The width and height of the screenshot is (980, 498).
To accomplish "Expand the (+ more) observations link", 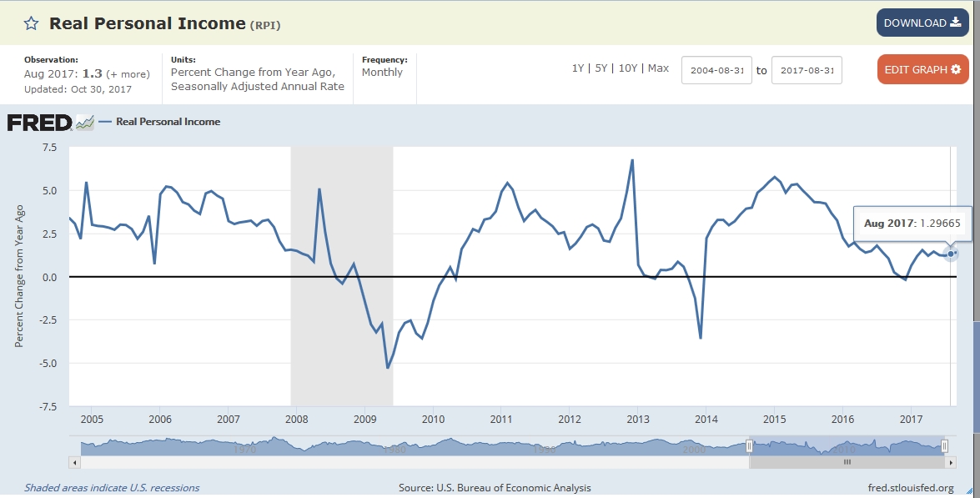I will click(x=125, y=73).
